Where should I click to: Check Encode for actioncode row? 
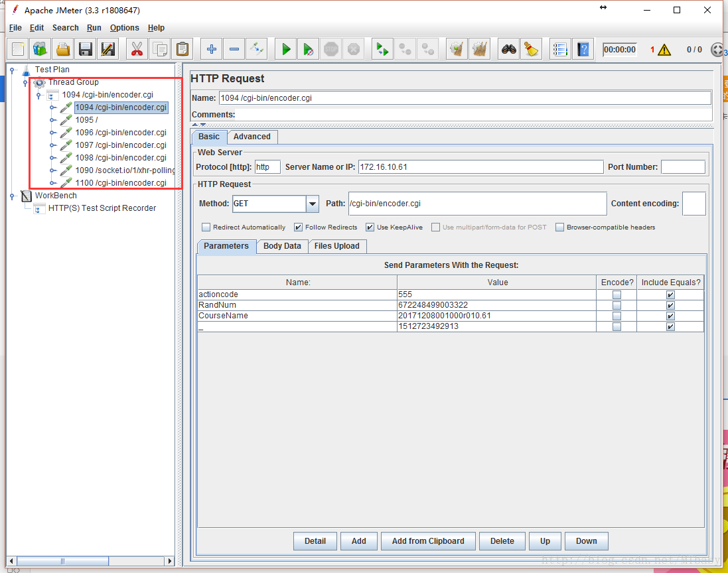pos(617,294)
